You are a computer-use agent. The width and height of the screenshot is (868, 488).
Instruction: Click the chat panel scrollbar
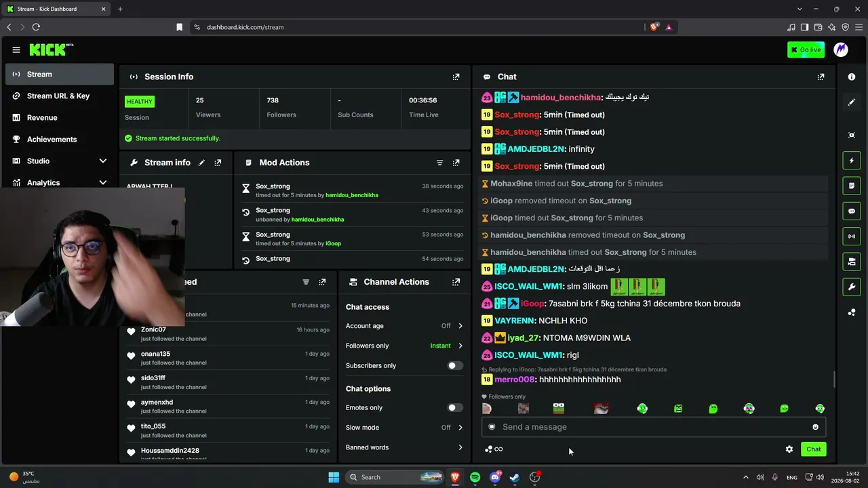(x=835, y=380)
